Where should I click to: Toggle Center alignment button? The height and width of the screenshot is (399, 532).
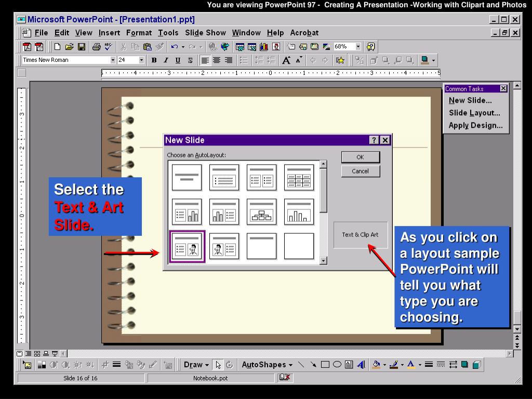coord(217,60)
